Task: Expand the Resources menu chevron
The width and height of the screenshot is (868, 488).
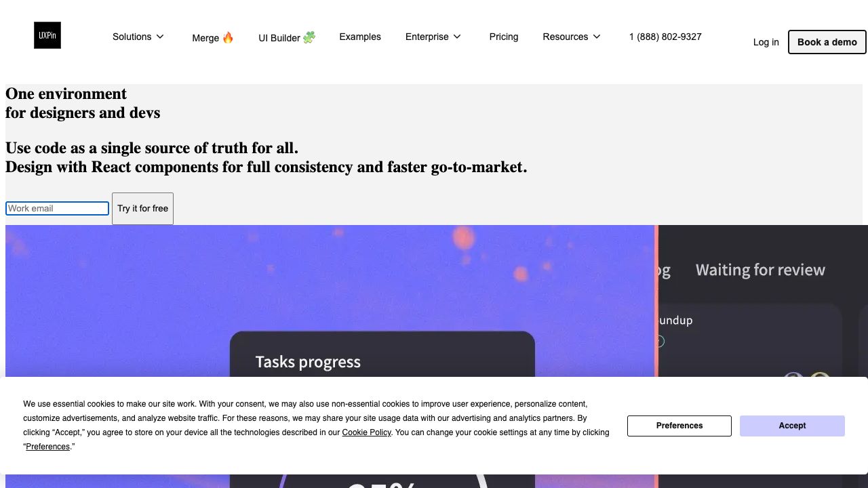Action: tap(597, 37)
